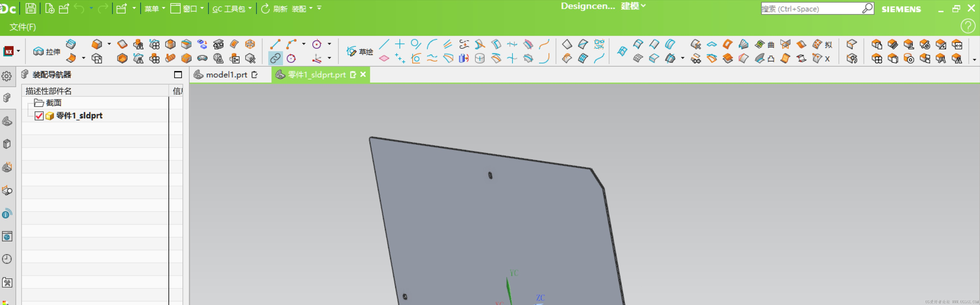Click the Refresh (刷新) button

click(274, 8)
